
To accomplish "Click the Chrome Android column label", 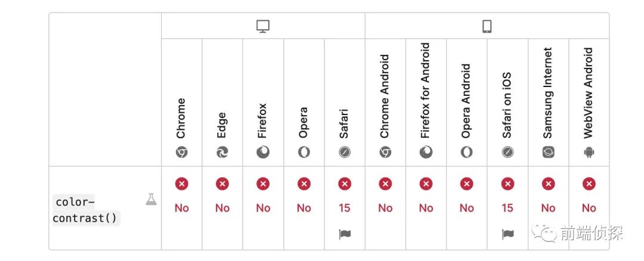I will (x=385, y=97).
